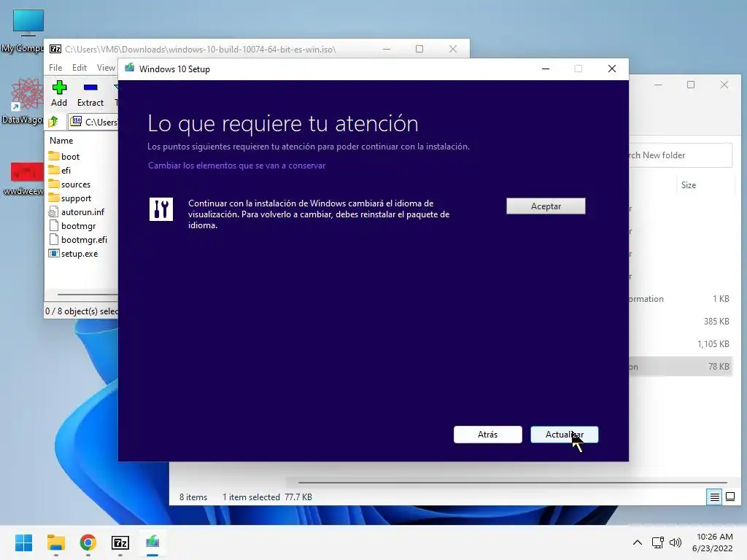Click the boot folder icon
Screen dimensions: 747x560
pyautogui.click(x=54, y=156)
